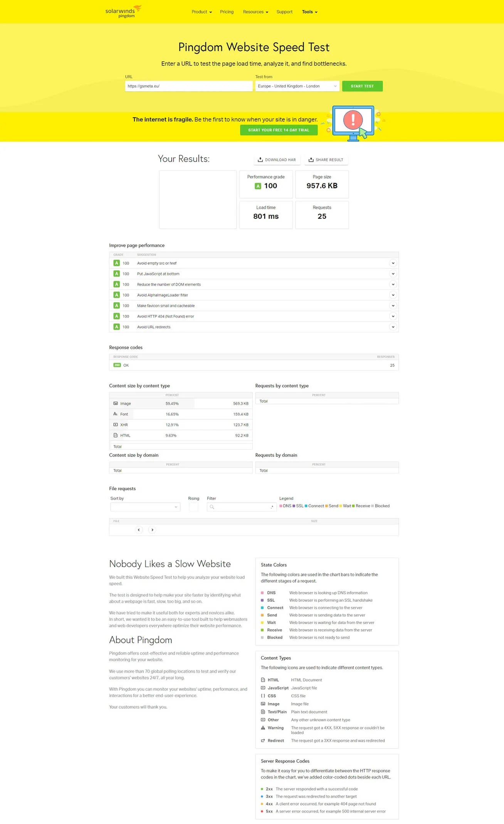The height and width of the screenshot is (824, 504).
Task: Click the Image content type icon in size table
Action: coord(116,404)
